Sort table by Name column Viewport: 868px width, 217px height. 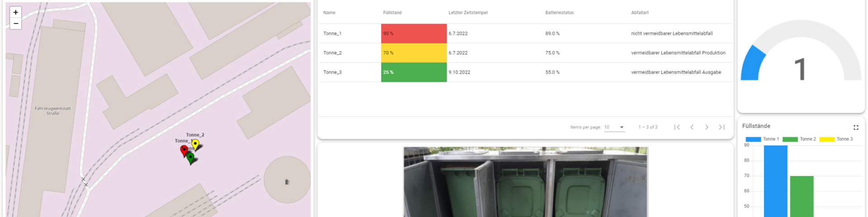(329, 13)
